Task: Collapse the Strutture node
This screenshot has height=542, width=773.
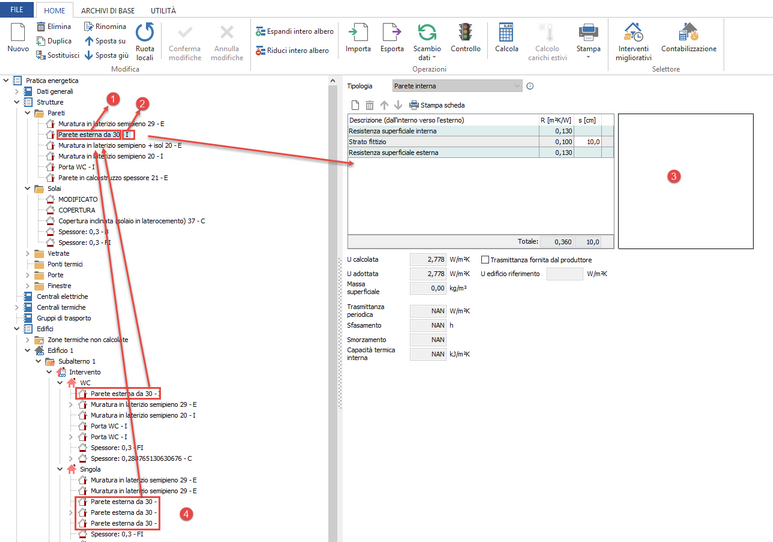Action: (x=16, y=102)
